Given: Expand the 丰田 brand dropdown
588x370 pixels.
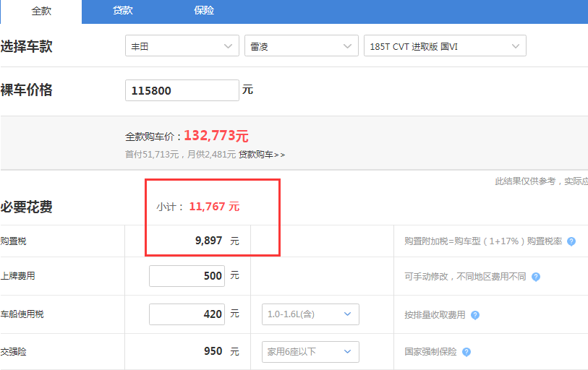Looking at the screenshot, I should pos(182,46).
